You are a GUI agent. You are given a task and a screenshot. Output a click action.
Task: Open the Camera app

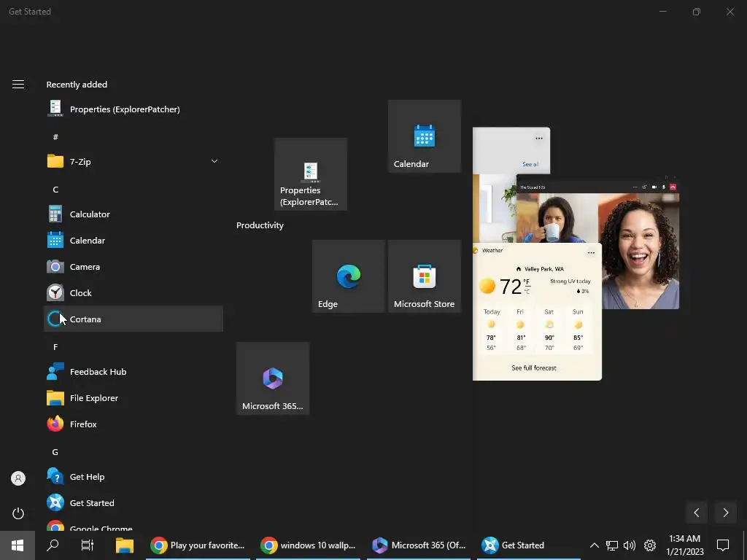(x=133, y=267)
